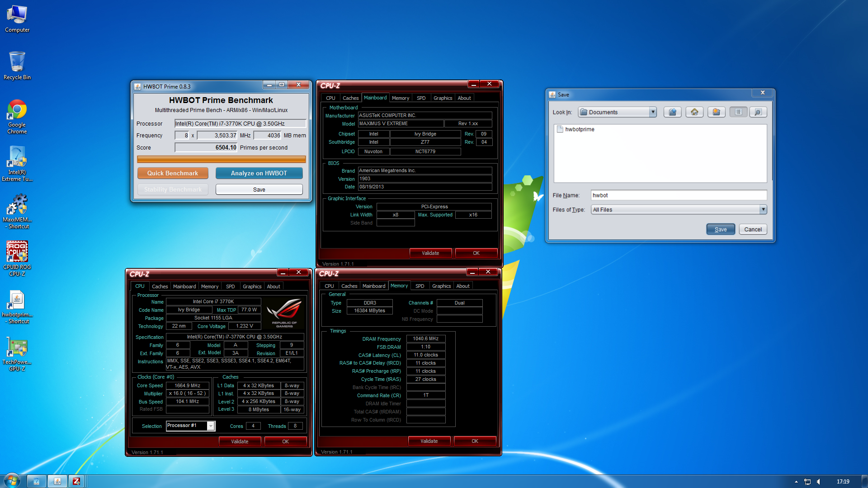Click the Java icon in Save dialog title bar
Image resolution: width=868 pixels, height=488 pixels.
click(552, 94)
